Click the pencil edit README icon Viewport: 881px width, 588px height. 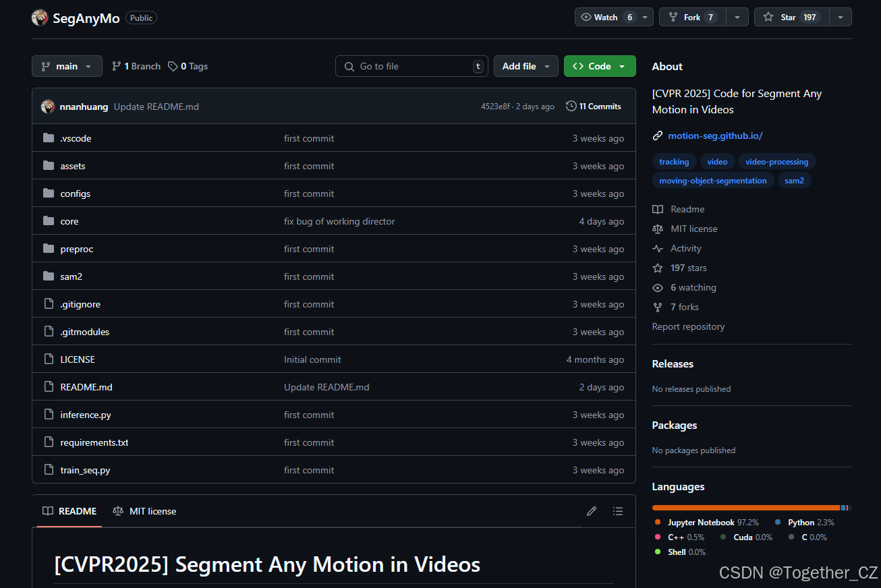pos(592,511)
